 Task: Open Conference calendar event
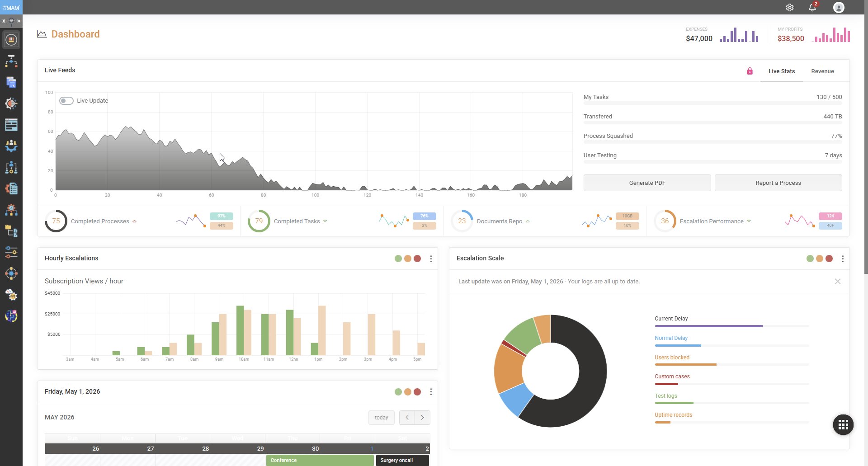320,460
